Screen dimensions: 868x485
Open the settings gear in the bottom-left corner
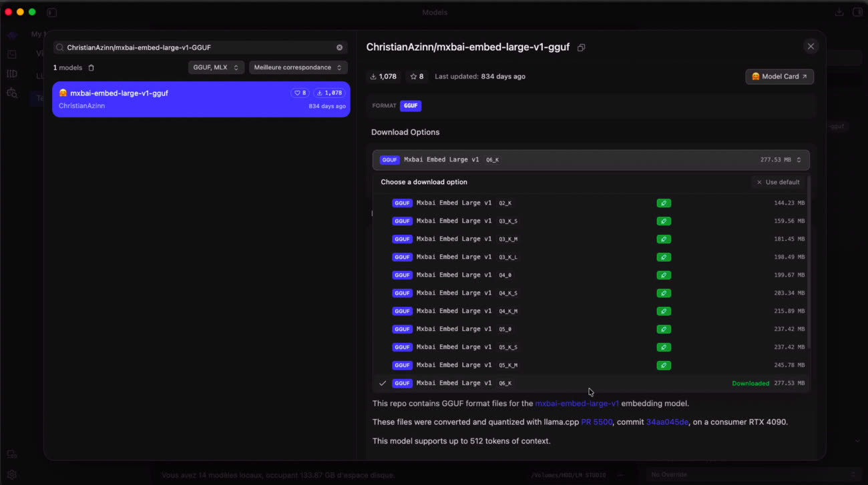pyautogui.click(x=12, y=475)
